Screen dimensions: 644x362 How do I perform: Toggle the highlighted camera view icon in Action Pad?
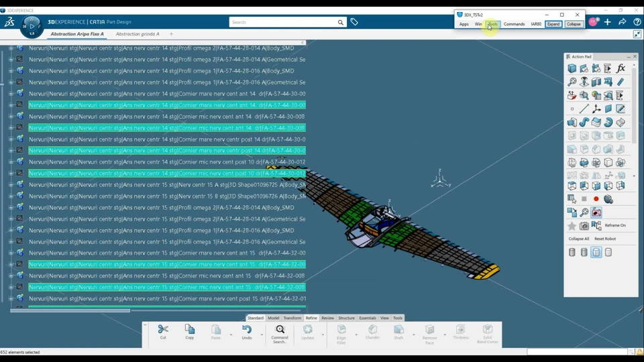[596, 213]
